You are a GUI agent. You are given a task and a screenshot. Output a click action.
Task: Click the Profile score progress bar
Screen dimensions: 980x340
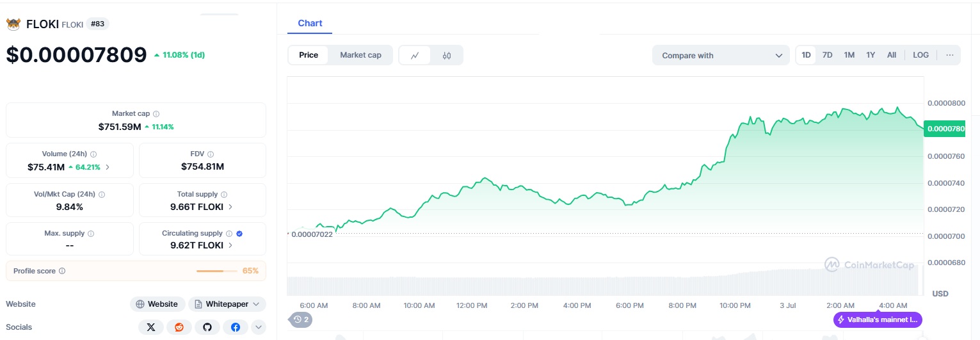tap(218, 271)
